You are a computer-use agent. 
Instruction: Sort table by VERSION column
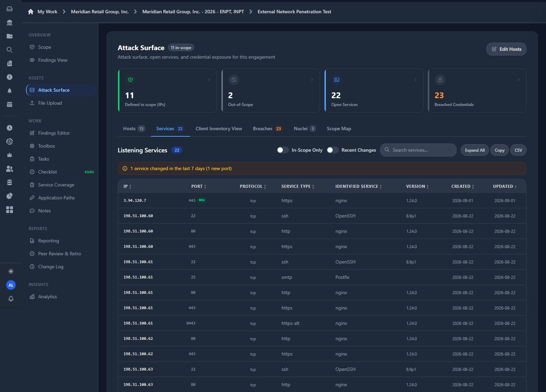click(x=417, y=186)
